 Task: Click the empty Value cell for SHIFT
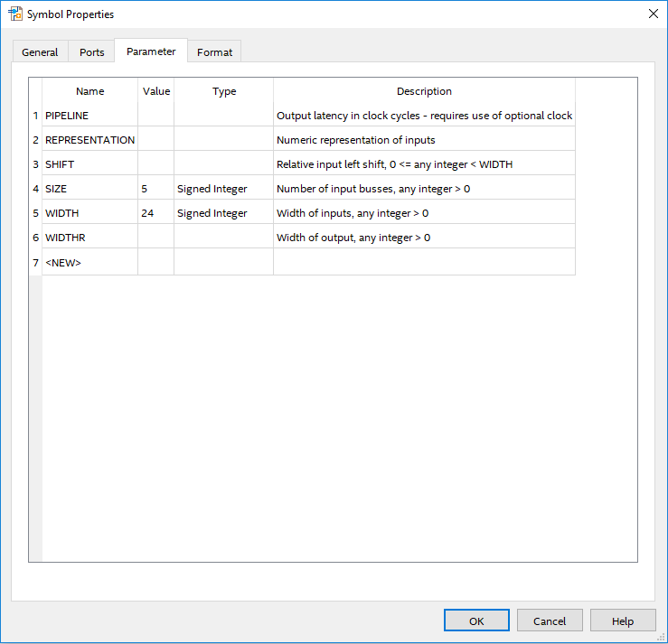click(x=155, y=163)
